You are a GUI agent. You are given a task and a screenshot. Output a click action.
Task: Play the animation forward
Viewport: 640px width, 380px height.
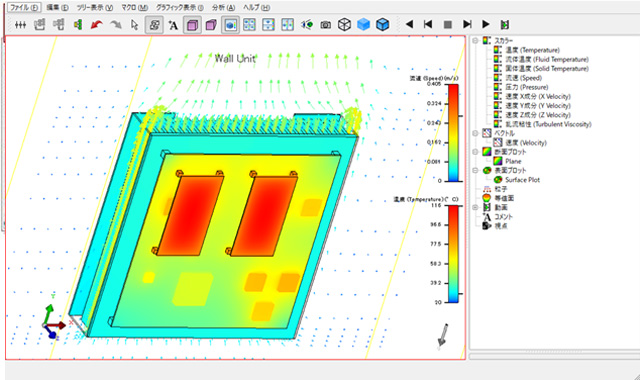486,24
